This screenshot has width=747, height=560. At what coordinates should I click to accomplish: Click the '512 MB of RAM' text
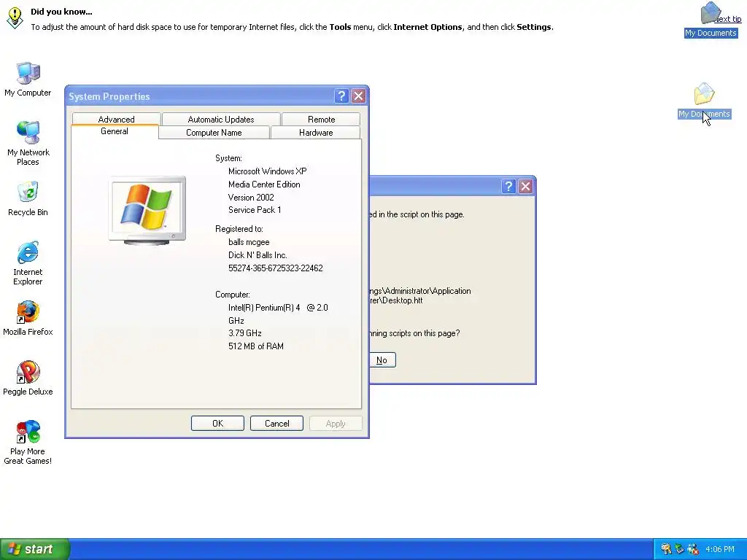point(256,346)
